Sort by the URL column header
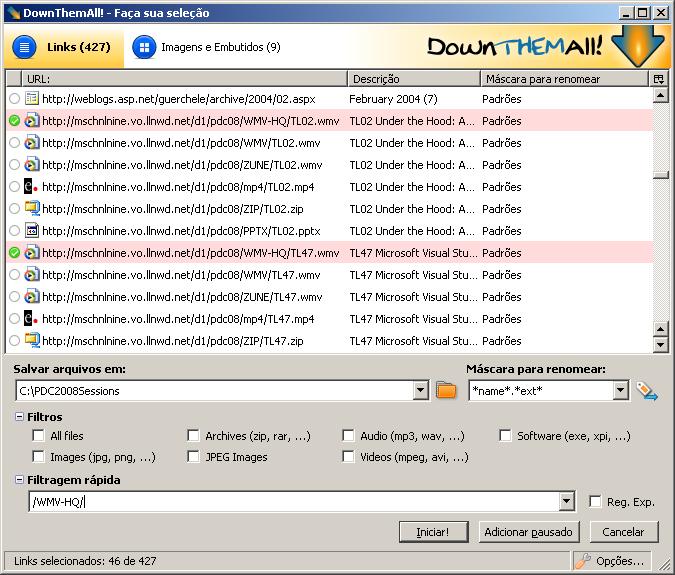 point(184,79)
